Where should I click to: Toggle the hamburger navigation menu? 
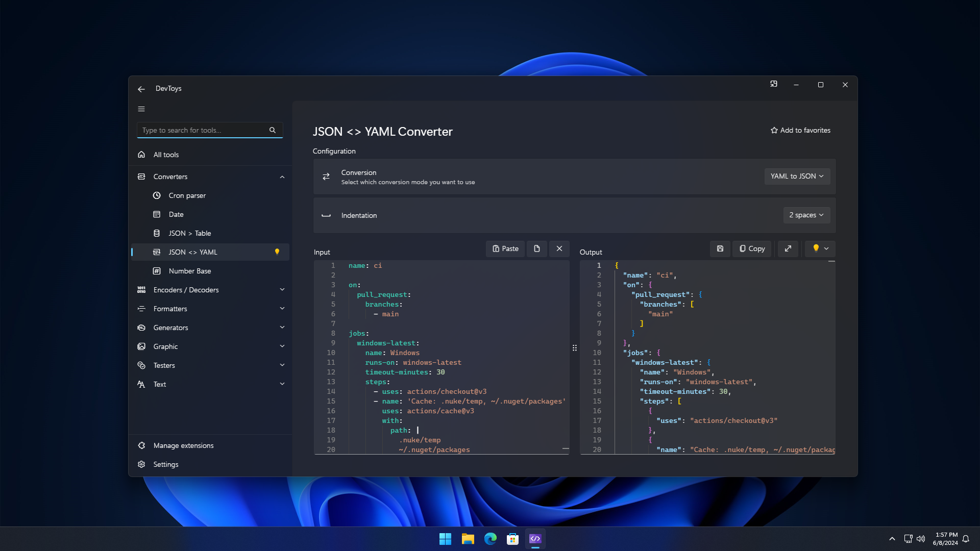(141, 109)
